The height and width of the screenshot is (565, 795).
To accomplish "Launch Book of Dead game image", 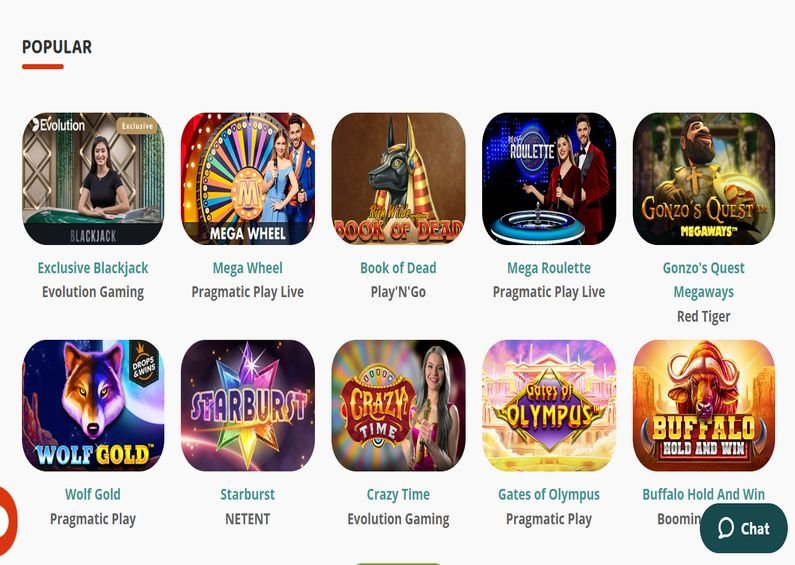I will pos(398,179).
